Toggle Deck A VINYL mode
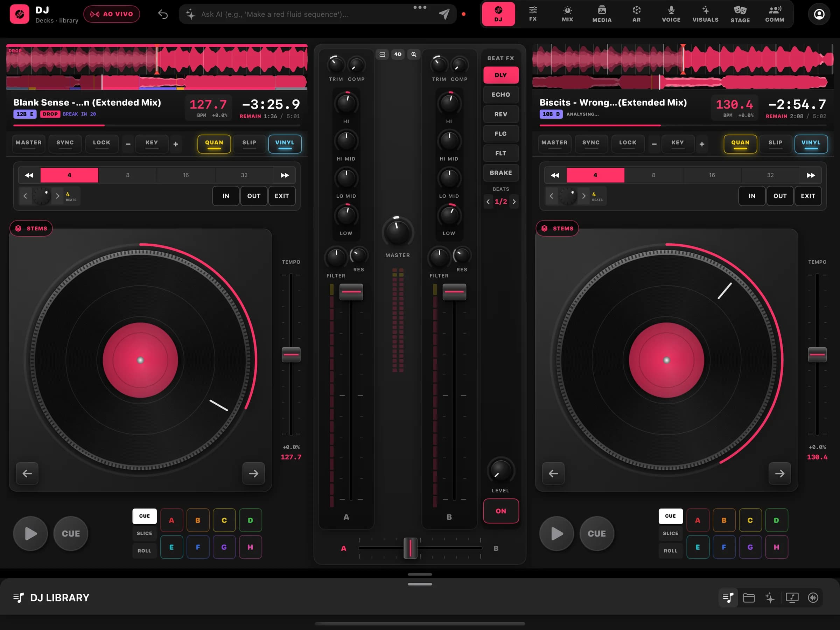840x630 pixels. click(x=285, y=144)
